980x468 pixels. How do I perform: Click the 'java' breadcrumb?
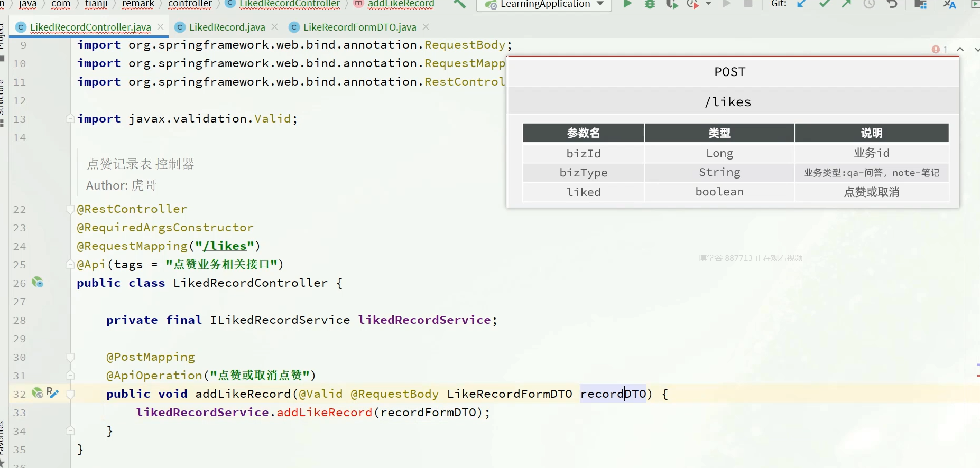[27, 4]
